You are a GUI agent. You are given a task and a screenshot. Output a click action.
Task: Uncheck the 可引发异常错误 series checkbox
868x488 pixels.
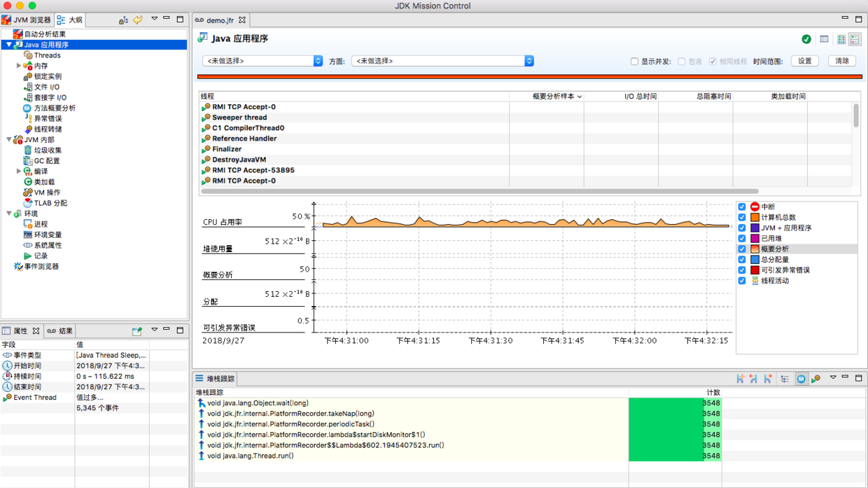(742, 270)
